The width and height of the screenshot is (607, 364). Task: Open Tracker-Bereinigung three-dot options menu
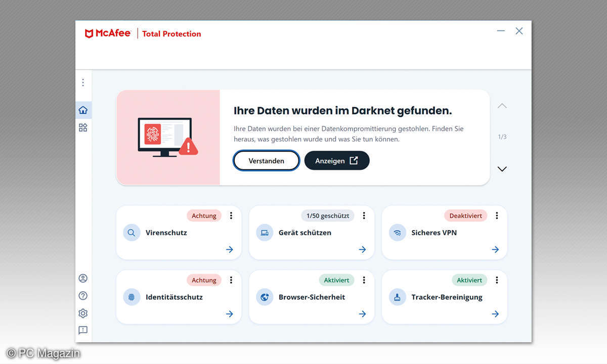tap(497, 280)
